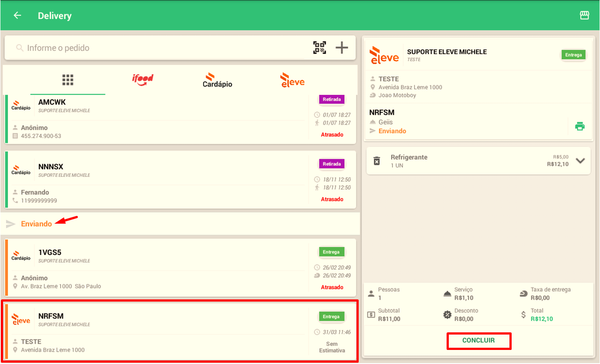The width and height of the screenshot is (600, 364).
Task: Click Entrega badge on the NRFSM list card
Action: 331,317
